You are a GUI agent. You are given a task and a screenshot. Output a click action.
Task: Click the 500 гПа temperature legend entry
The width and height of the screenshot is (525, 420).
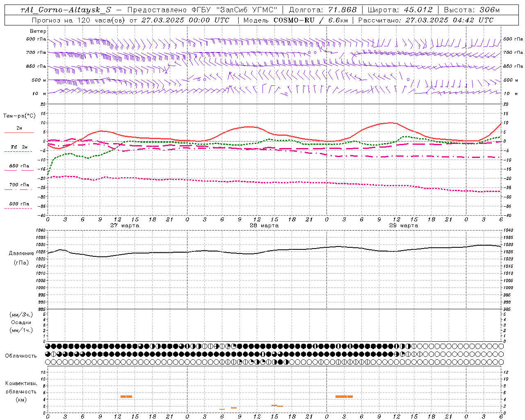point(19,204)
